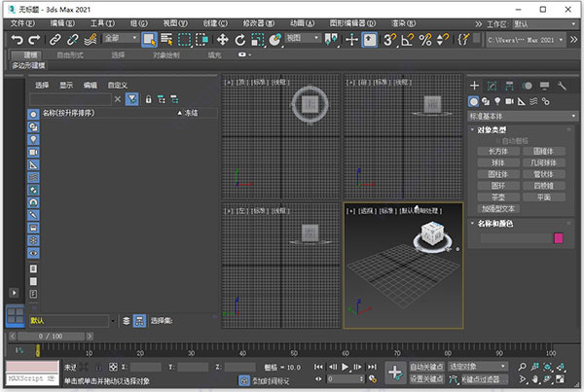The height and width of the screenshot is (392, 584).
Task: Open the Modify tab in the command panel
Action: tap(492, 87)
